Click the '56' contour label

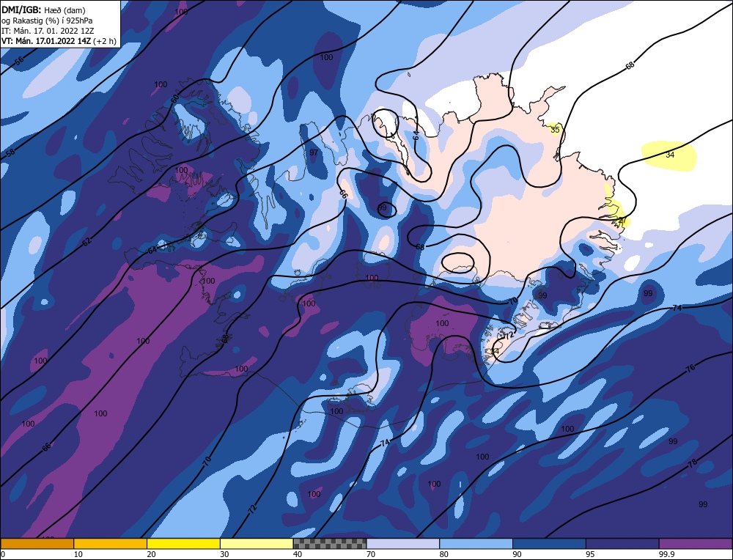[x=19, y=60]
